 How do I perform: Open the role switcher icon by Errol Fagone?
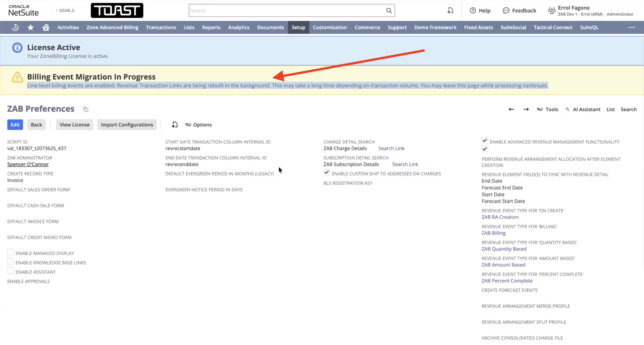pyautogui.click(x=552, y=11)
